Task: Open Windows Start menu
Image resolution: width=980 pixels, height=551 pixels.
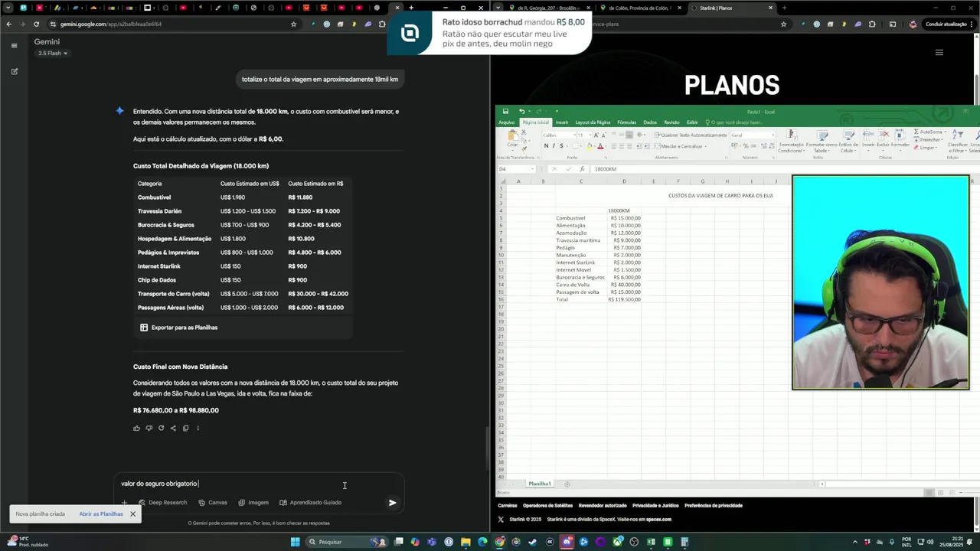Action: tap(295, 542)
